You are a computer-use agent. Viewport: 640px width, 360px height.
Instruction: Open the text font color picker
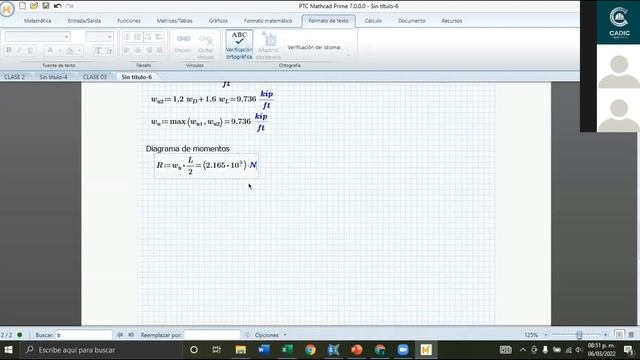click(50, 50)
